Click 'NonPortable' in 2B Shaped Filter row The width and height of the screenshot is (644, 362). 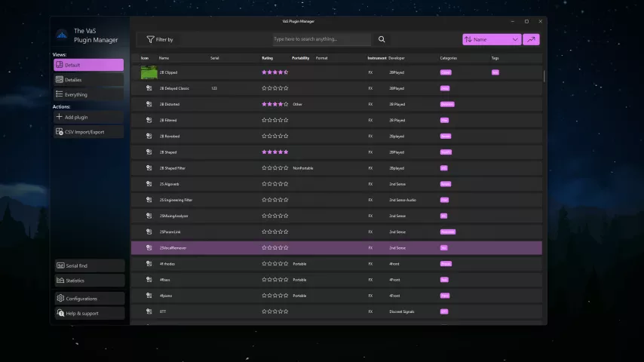coord(303,168)
